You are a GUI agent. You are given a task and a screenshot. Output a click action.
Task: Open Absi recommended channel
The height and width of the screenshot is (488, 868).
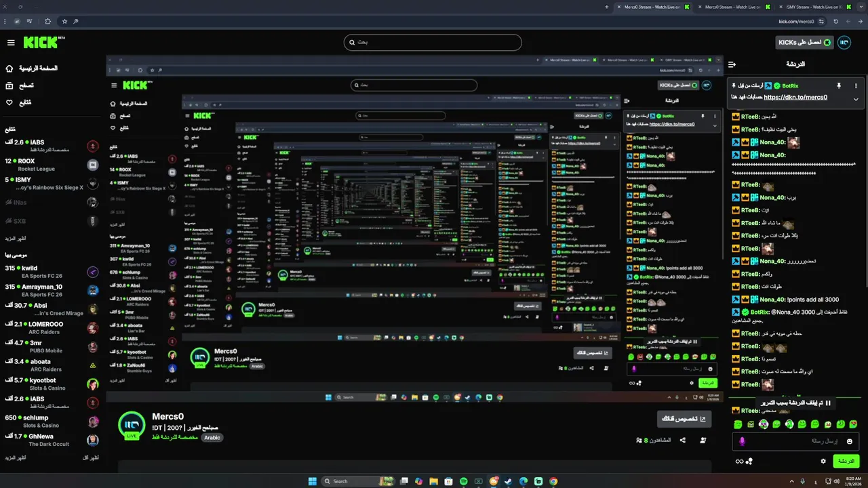pos(51,309)
